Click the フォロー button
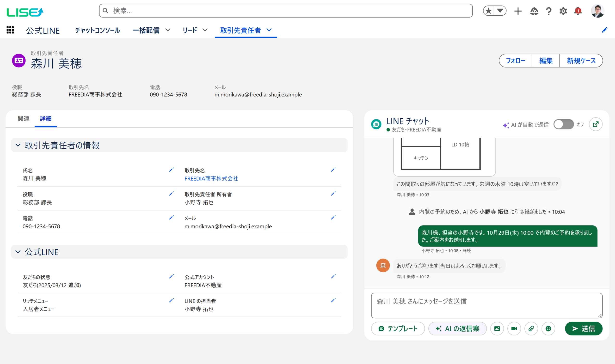This screenshot has width=615, height=364. [515, 61]
